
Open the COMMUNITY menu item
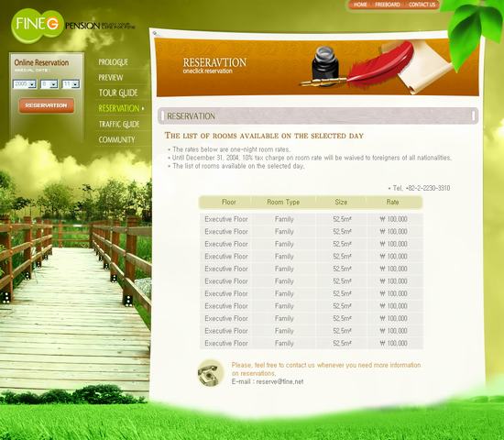tap(116, 139)
